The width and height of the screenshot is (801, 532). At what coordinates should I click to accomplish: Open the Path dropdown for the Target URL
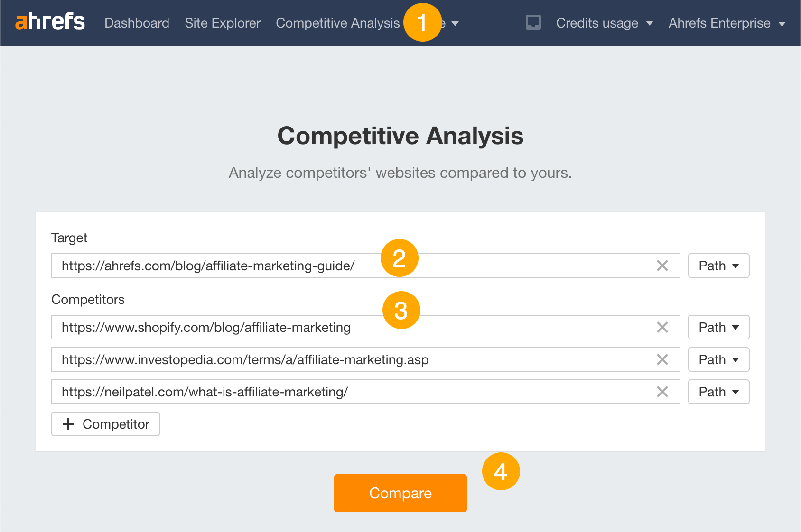pos(718,266)
